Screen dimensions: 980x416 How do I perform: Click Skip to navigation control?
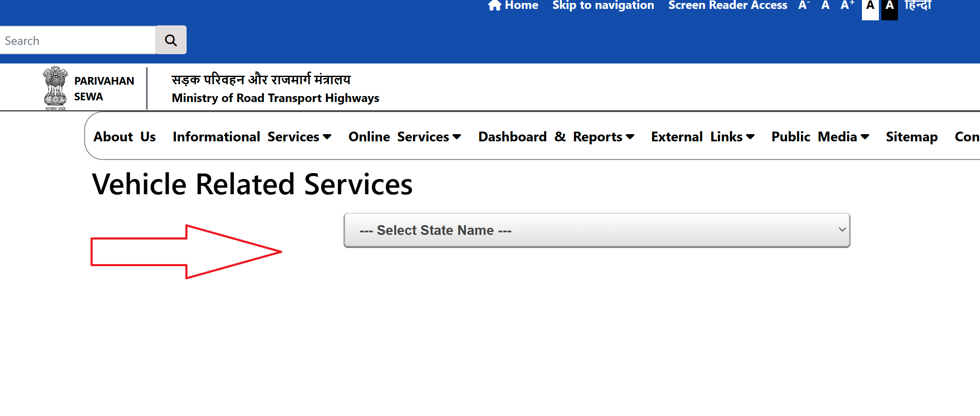603,6
